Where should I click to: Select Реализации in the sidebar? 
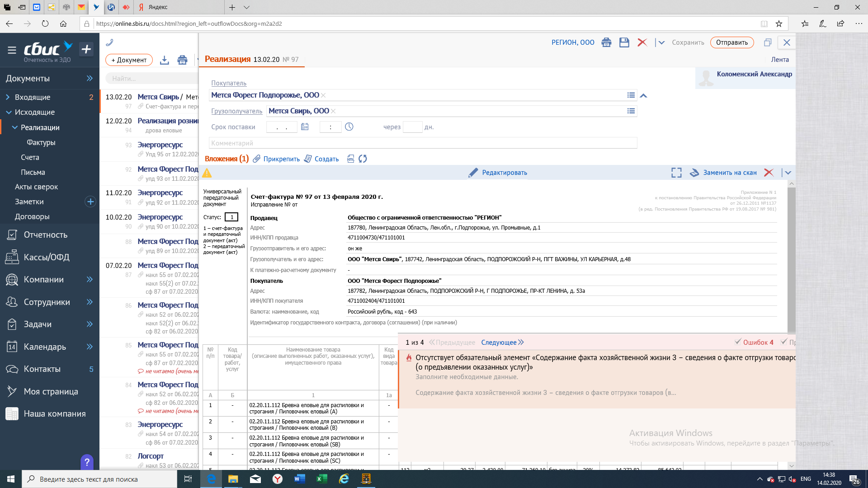(40, 127)
